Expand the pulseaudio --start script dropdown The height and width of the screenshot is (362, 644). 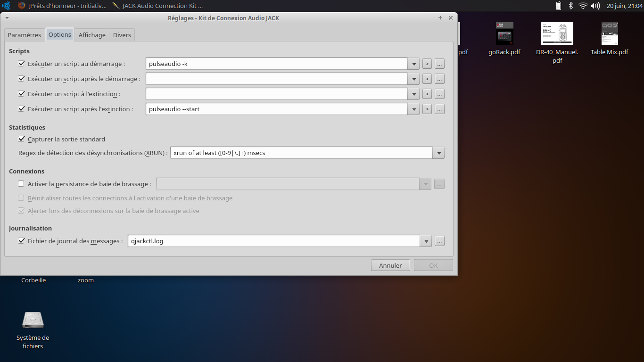(x=413, y=109)
